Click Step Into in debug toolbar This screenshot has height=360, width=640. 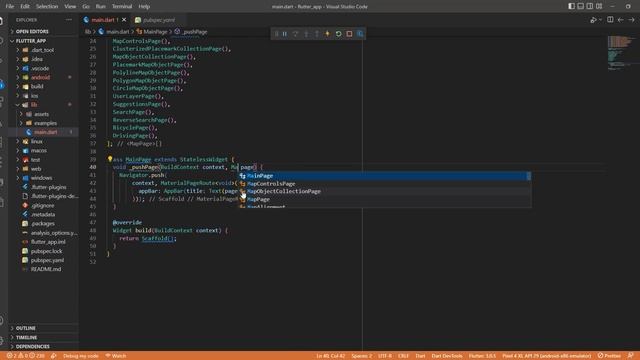[x=306, y=34]
